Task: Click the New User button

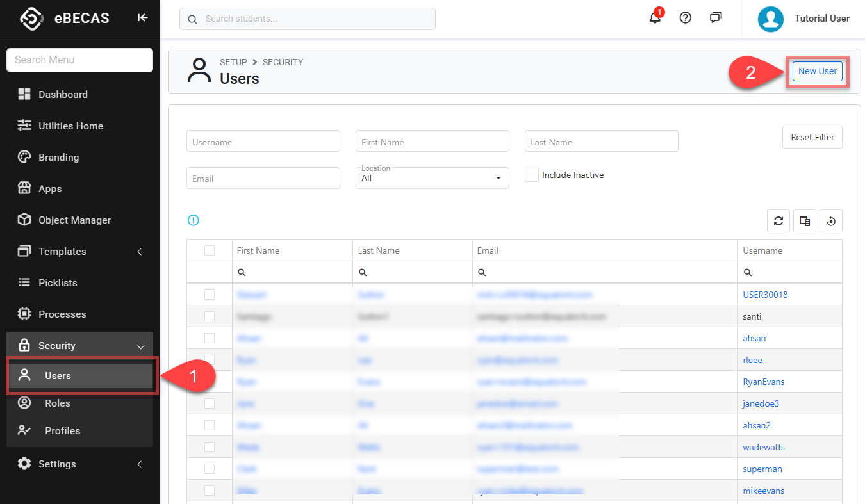Action: (817, 71)
